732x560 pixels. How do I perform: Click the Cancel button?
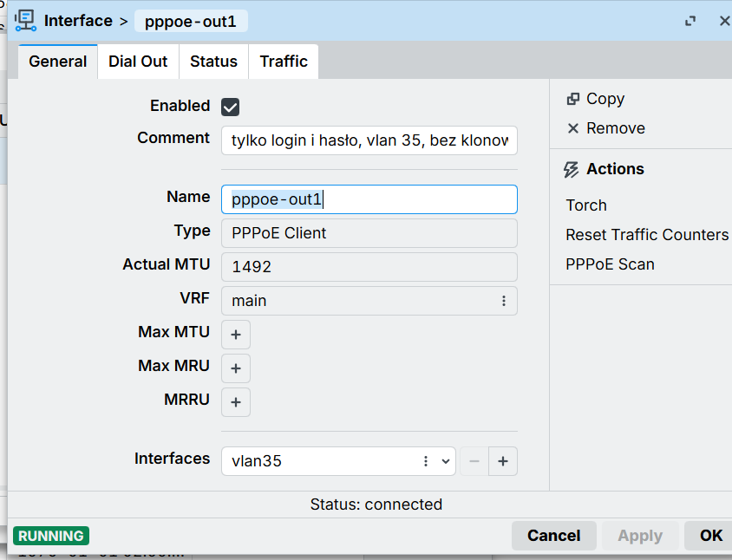click(x=554, y=536)
